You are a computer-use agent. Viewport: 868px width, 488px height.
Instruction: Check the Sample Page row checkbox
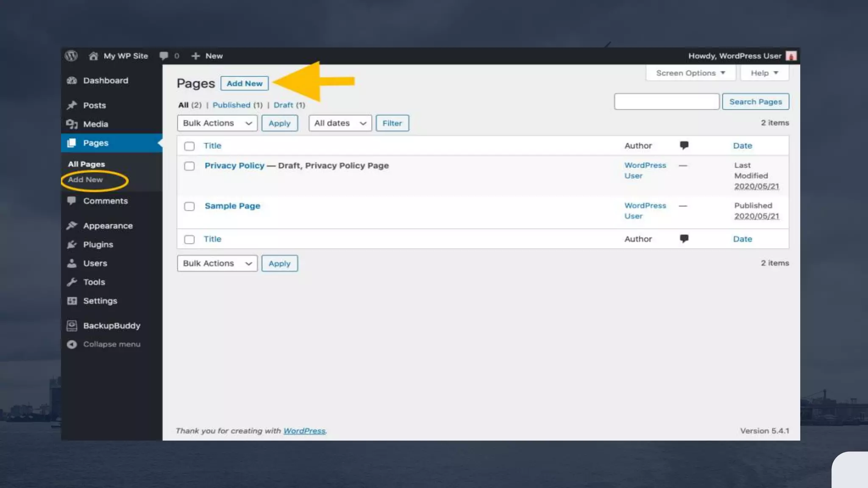(x=189, y=206)
